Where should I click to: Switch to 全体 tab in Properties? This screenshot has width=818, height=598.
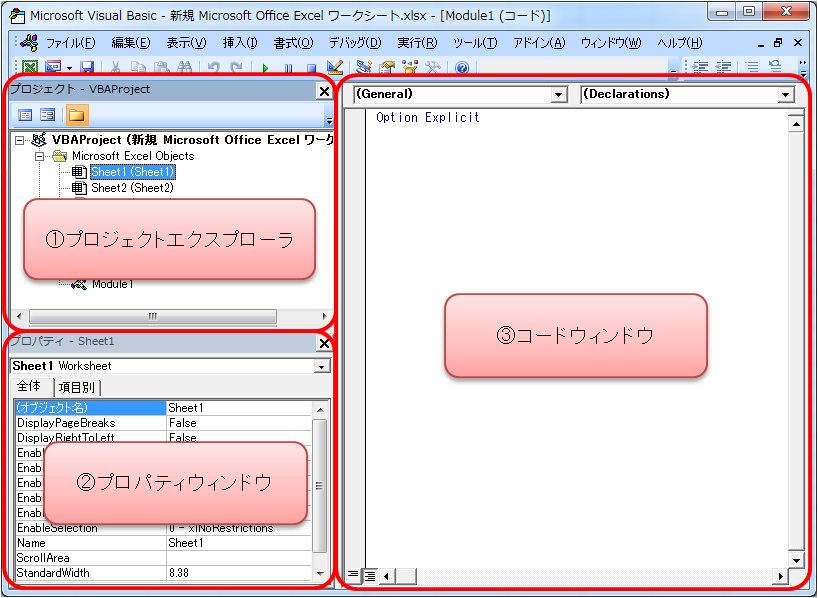click(29, 387)
